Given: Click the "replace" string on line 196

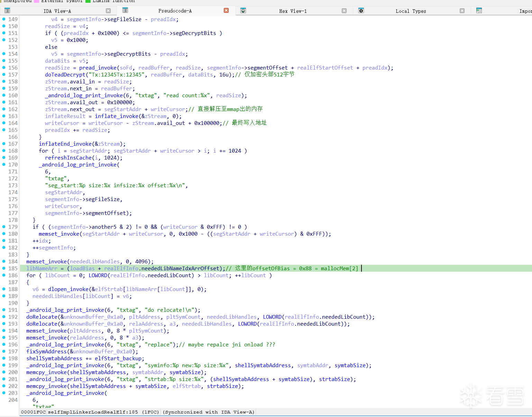Looking at the screenshot, I should [x=159, y=345].
